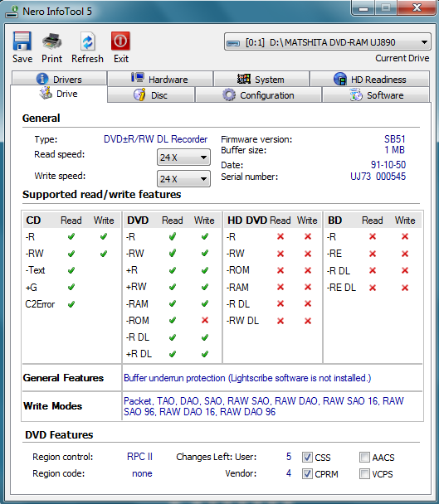Select the Drive tab
439x504 pixels.
(x=59, y=94)
